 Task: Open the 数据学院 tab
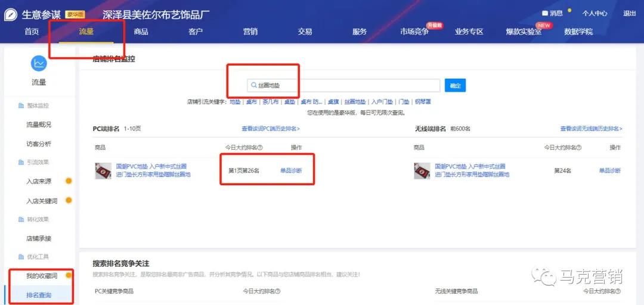pos(578,32)
